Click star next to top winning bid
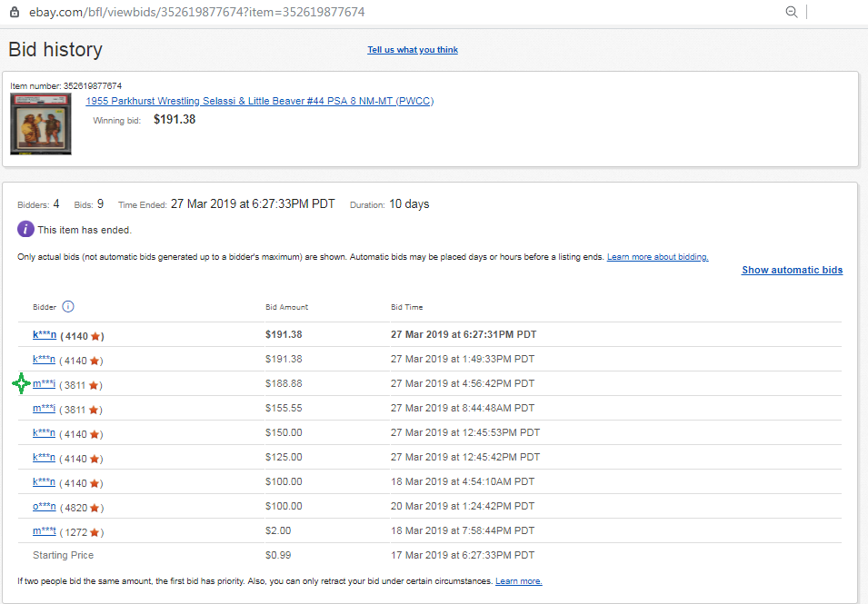The image size is (868, 604). 95,336
